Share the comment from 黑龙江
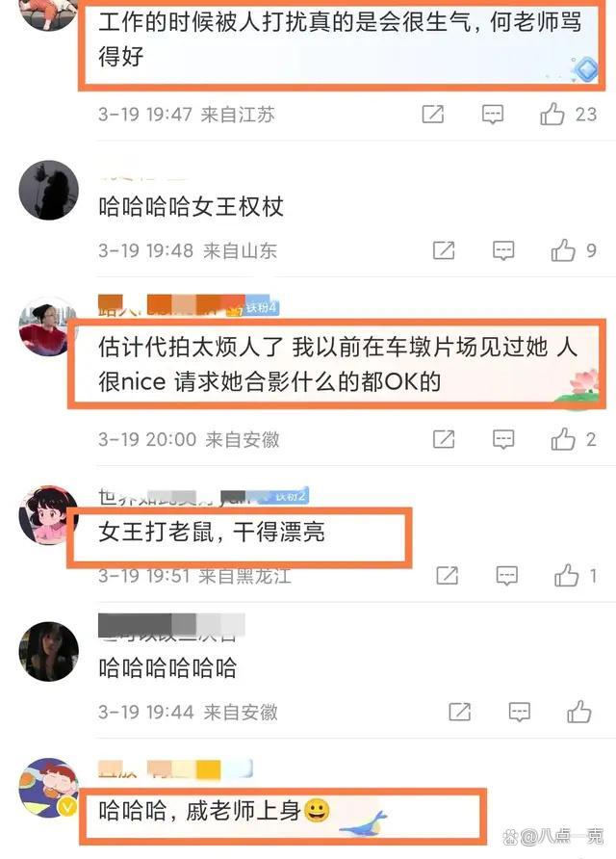This screenshot has height=859, width=616. [447, 575]
